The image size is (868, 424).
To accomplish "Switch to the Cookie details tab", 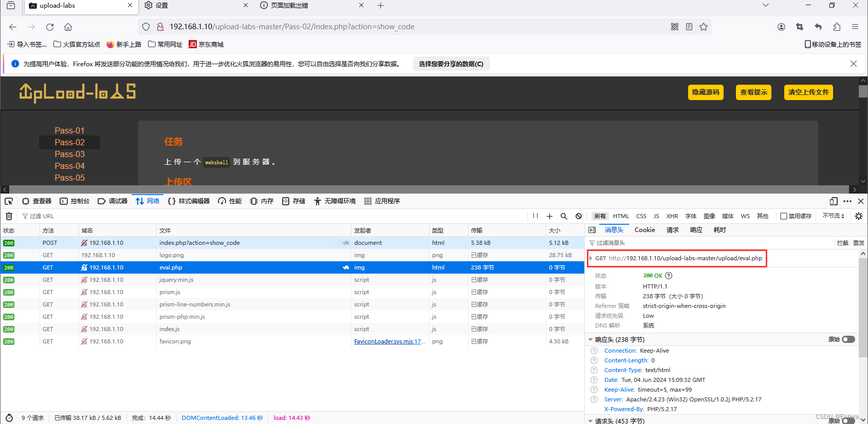I will click(645, 230).
